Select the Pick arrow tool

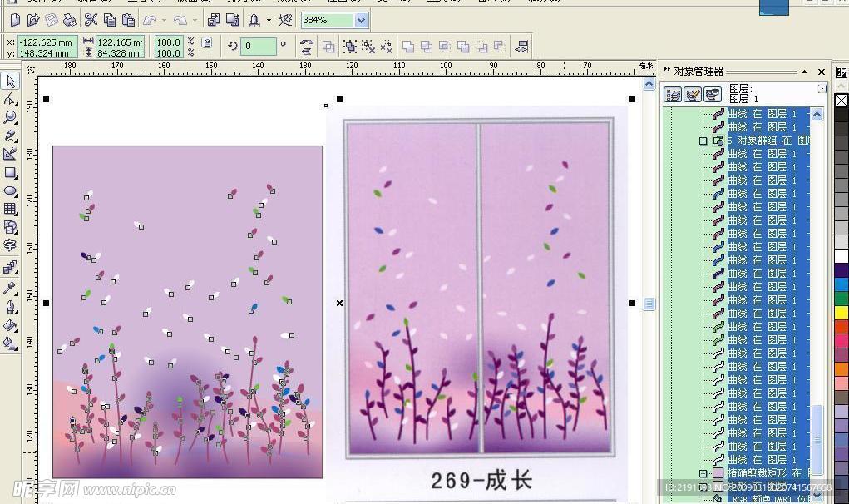[10, 82]
